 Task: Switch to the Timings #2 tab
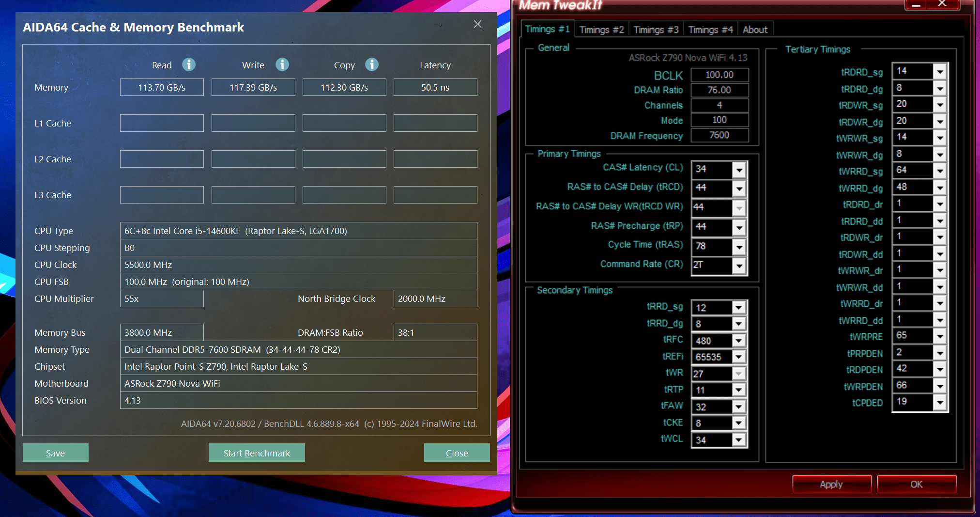click(x=601, y=30)
